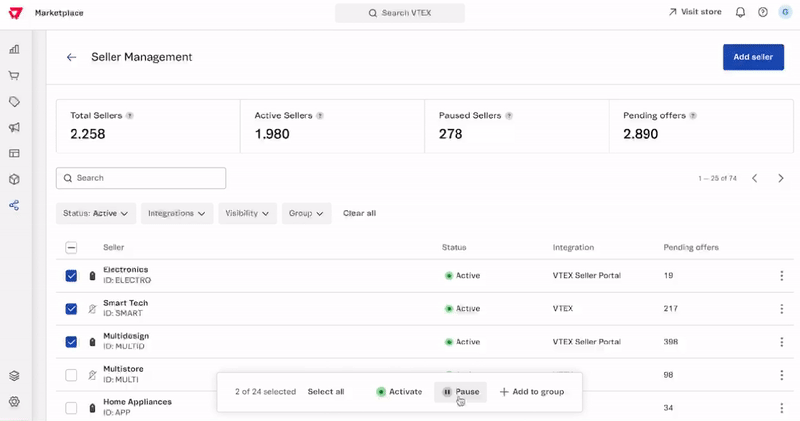Expand the Status: Active filter dropdown
The height and width of the screenshot is (421, 800).
pyautogui.click(x=96, y=213)
